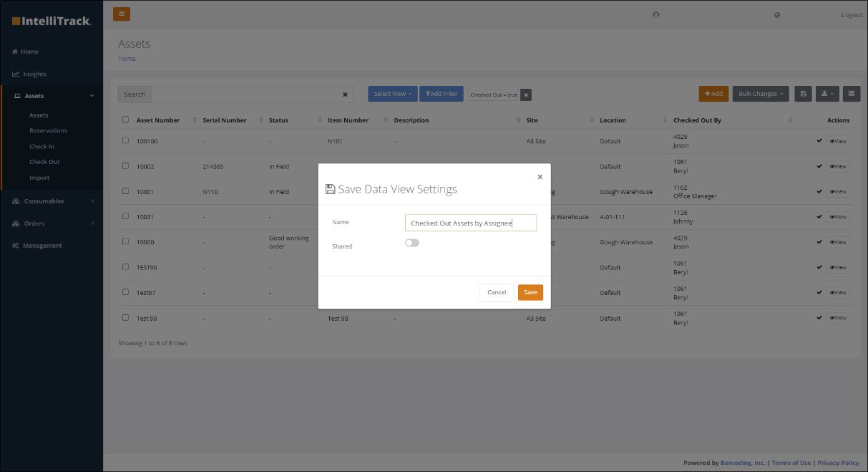Remove the Checked Out = true filter
This screenshot has width=868, height=472.
click(526, 95)
